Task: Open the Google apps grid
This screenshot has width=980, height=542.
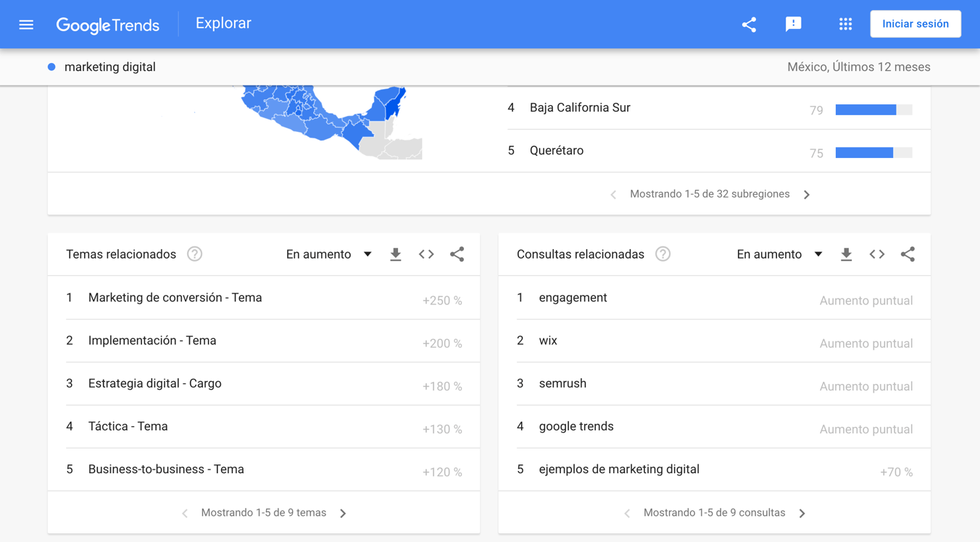Action: coord(845,24)
